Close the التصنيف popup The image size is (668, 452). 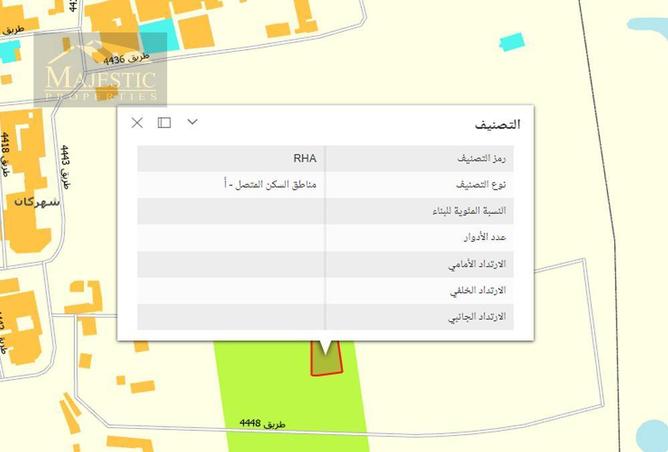coord(137,123)
